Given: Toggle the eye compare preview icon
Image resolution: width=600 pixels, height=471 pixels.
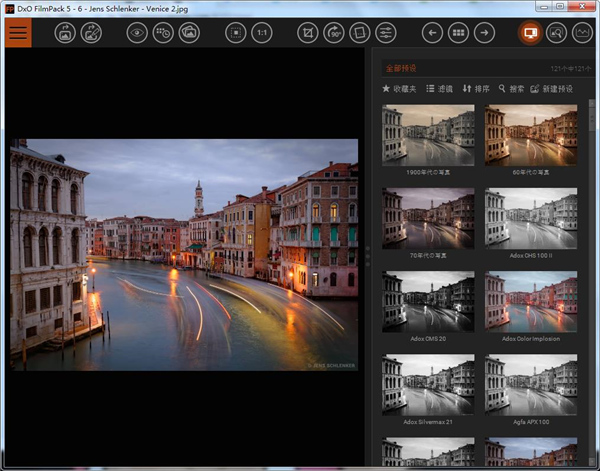Looking at the screenshot, I should pyautogui.click(x=137, y=33).
